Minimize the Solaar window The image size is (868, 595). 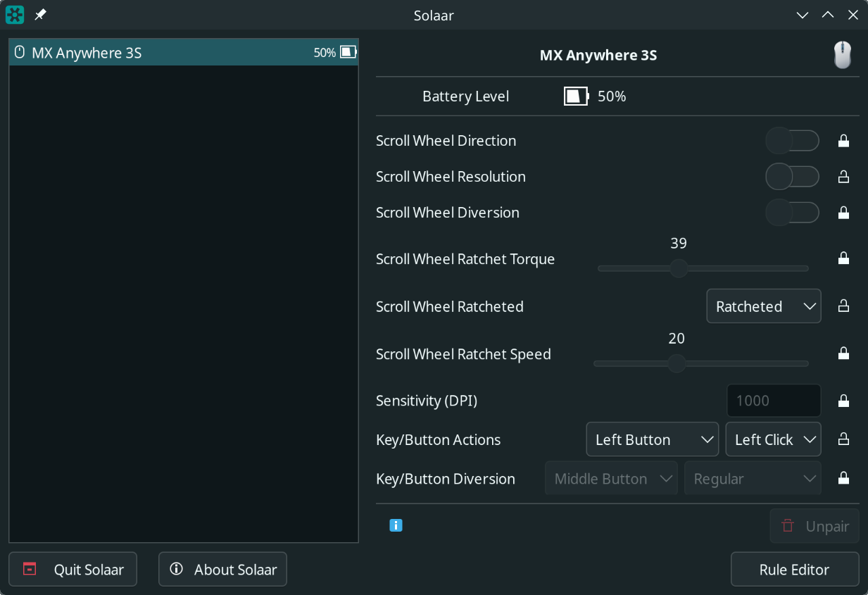click(x=803, y=15)
